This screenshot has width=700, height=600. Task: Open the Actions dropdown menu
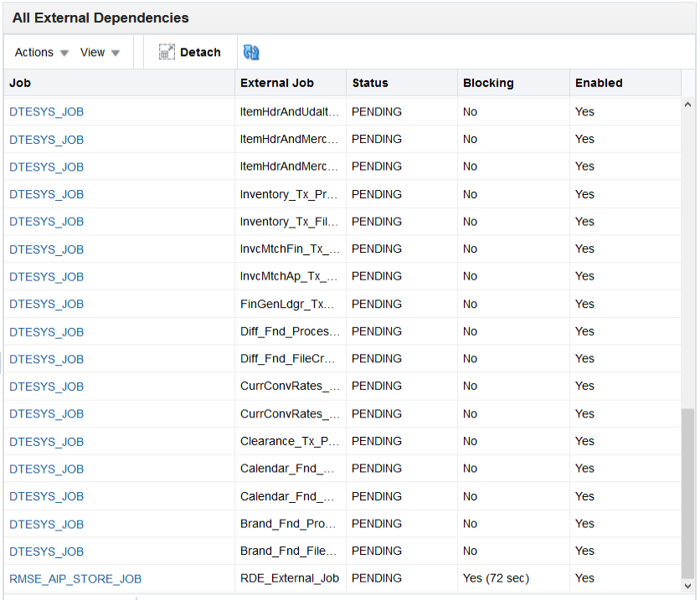coord(42,52)
